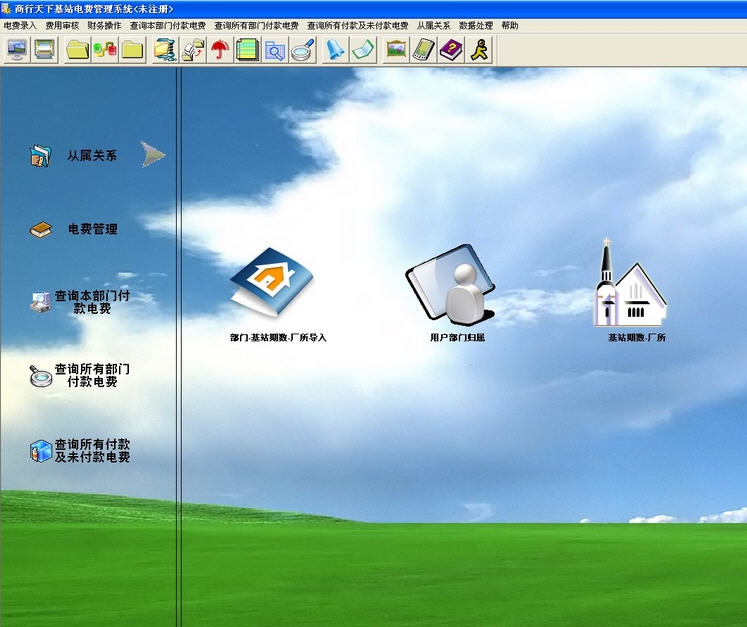
Task: Click the blue bell toolbar icon
Action: [x=335, y=50]
